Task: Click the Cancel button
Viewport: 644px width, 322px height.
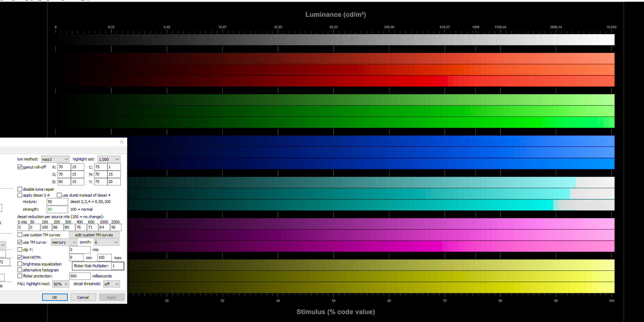Action: [83, 297]
